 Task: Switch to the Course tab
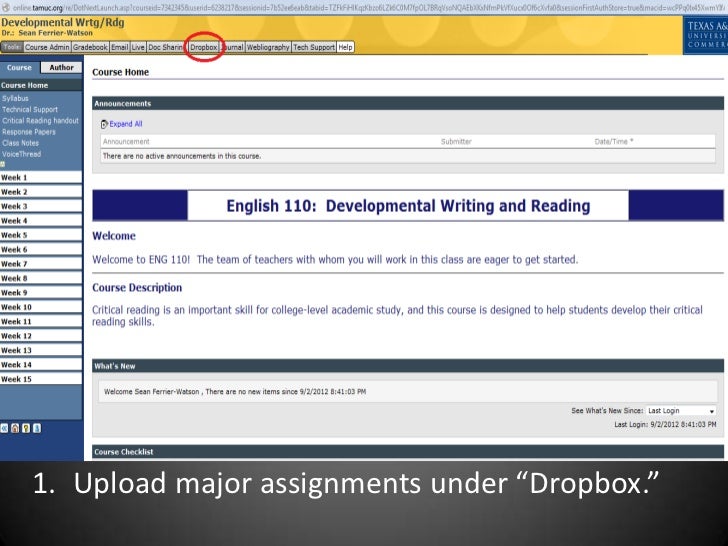[19, 67]
